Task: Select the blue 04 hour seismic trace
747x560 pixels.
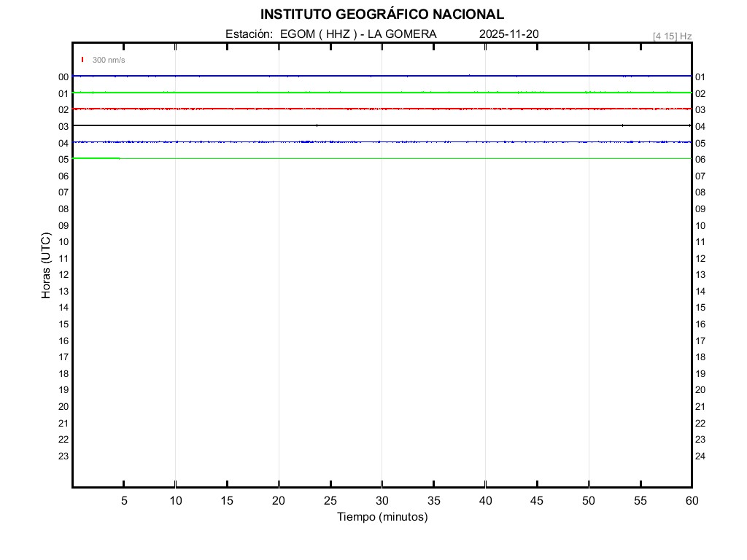Action: coord(379,142)
